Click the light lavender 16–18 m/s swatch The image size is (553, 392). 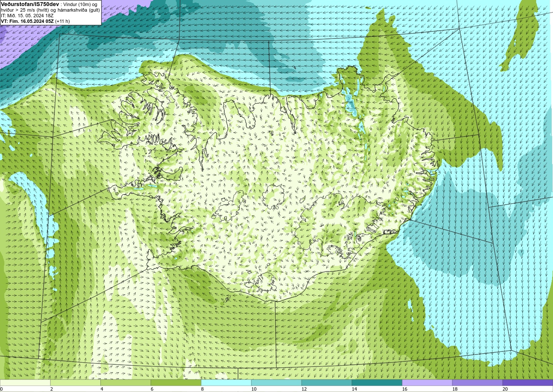[x=427, y=383]
